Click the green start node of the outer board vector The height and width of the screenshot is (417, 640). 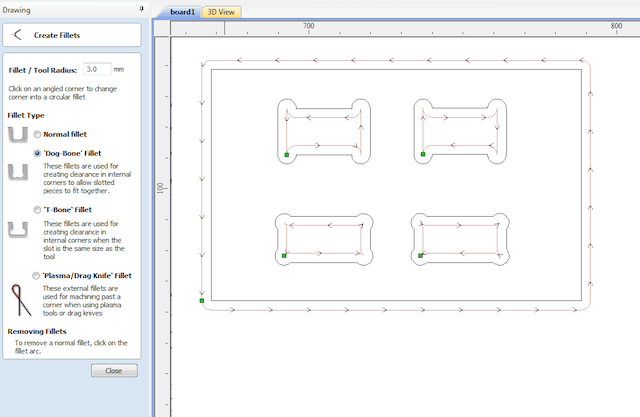pos(202,301)
